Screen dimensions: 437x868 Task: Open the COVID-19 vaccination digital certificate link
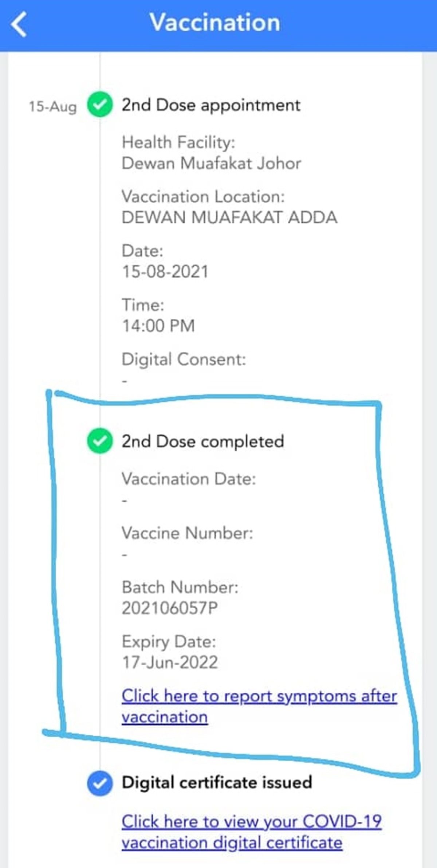click(251, 822)
